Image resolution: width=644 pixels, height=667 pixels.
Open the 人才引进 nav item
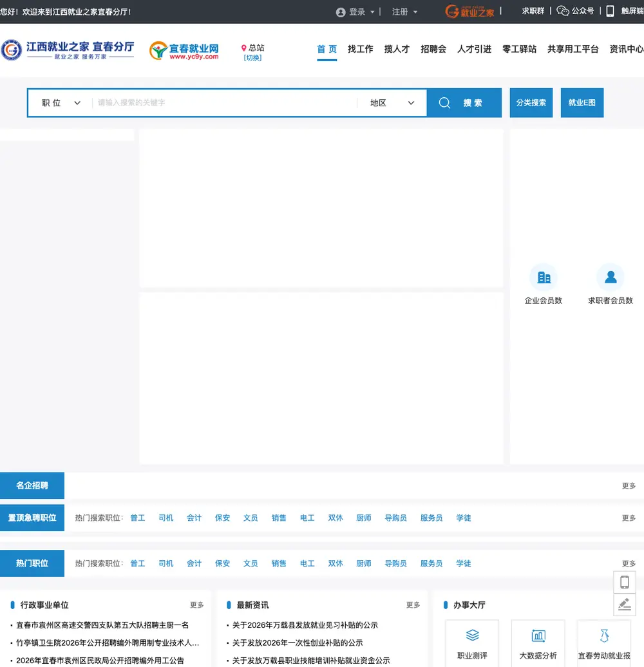474,50
